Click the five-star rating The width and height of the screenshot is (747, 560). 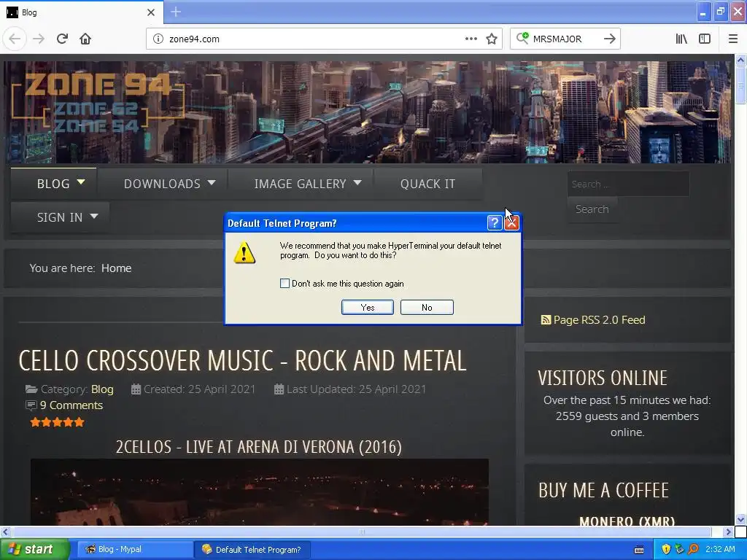(57, 422)
